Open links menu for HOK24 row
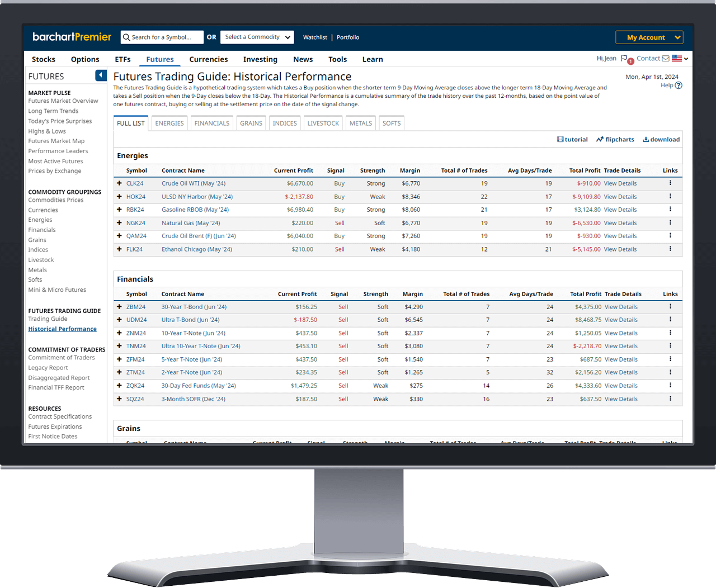Image resolution: width=716 pixels, height=588 pixels. [670, 196]
